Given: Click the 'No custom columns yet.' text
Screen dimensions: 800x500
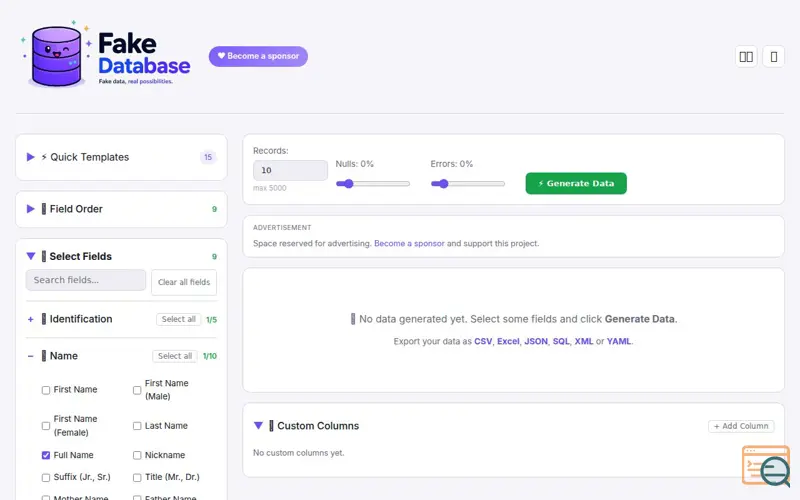Looking at the screenshot, I should click(298, 453).
